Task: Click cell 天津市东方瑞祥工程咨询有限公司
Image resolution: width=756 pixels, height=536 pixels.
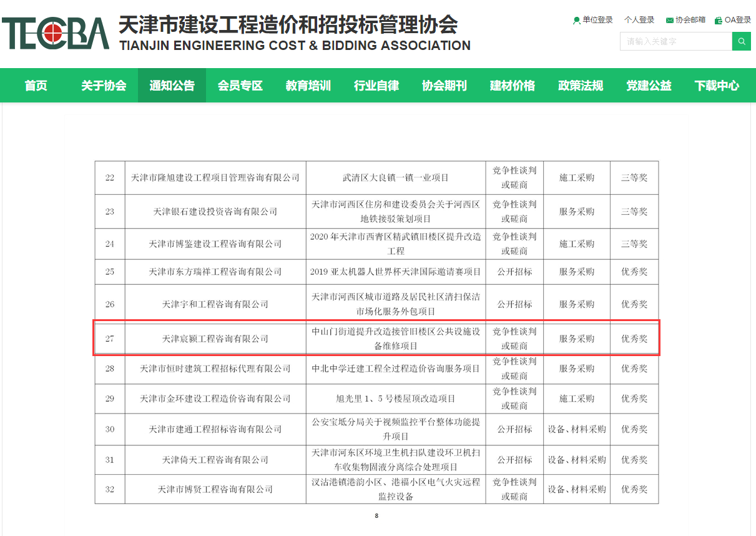Action: coord(215,272)
